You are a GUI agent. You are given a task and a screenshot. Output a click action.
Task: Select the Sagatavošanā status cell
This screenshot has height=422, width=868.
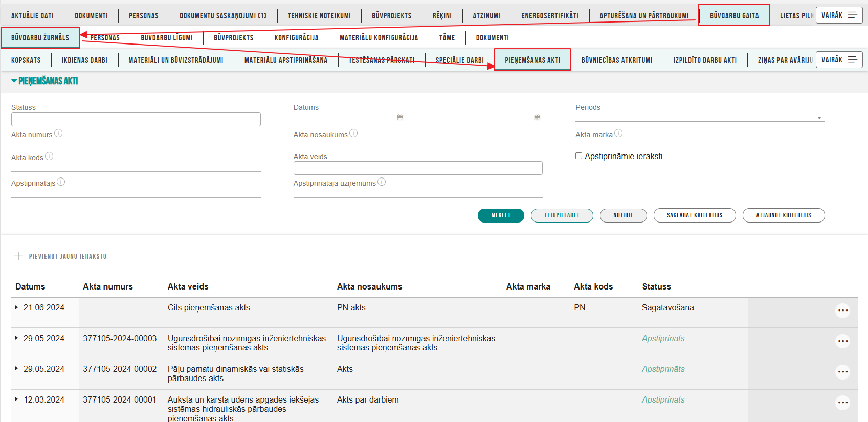[x=668, y=307]
